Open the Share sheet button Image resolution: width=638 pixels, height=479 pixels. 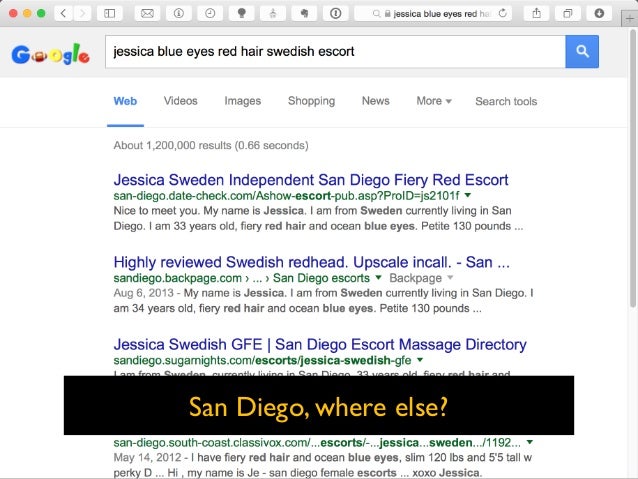(537, 13)
